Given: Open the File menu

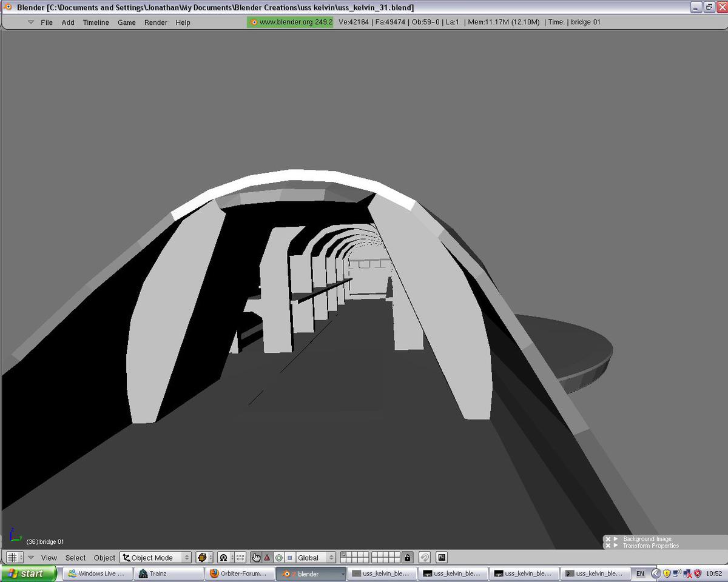Looking at the screenshot, I should tap(47, 22).
